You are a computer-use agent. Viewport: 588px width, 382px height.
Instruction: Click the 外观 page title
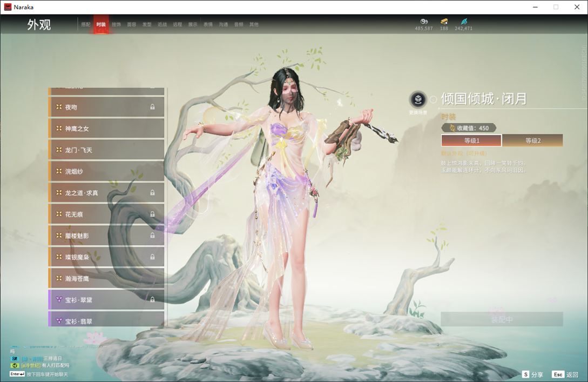pyautogui.click(x=39, y=25)
